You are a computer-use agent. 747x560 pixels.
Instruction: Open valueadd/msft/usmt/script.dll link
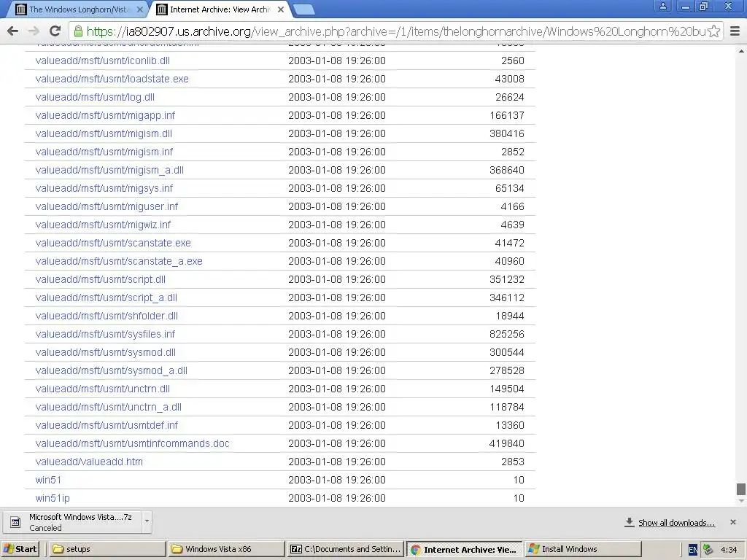pos(101,279)
